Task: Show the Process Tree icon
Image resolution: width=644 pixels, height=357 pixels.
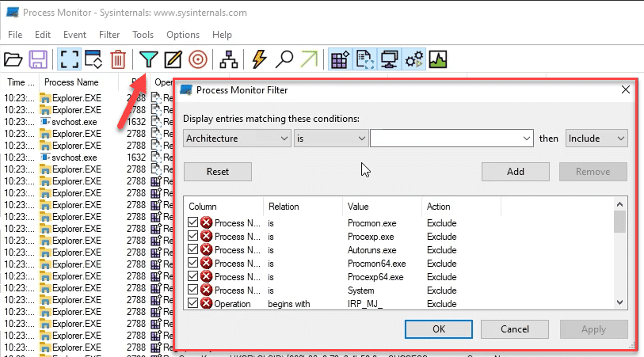Action: (x=228, y=59)
